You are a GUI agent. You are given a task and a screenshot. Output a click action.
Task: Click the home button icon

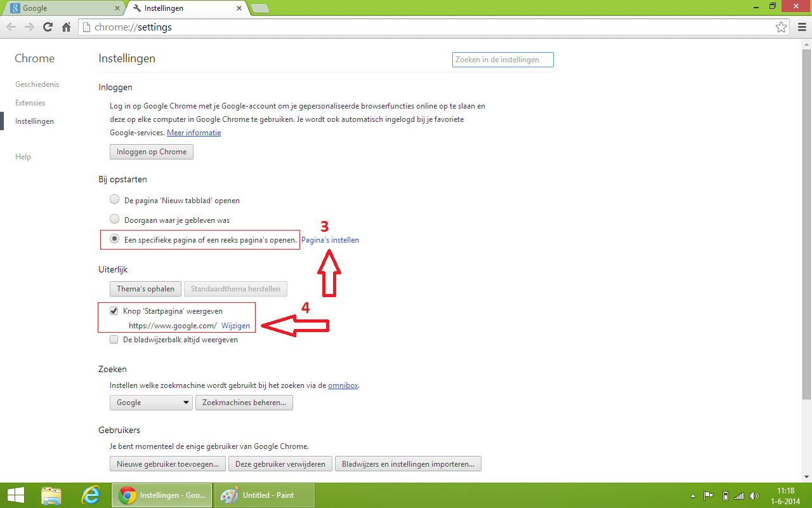point(66,27)
